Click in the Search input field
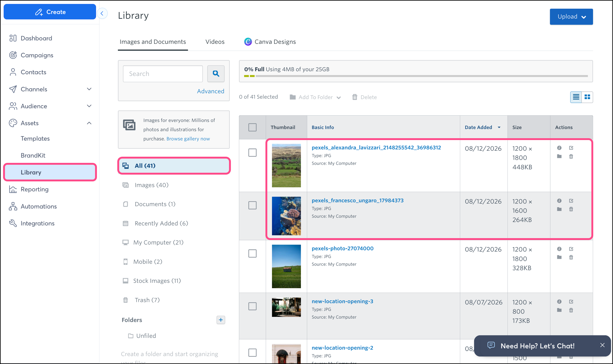This screenshot has width=613, height=364. [x=163, y=74]
